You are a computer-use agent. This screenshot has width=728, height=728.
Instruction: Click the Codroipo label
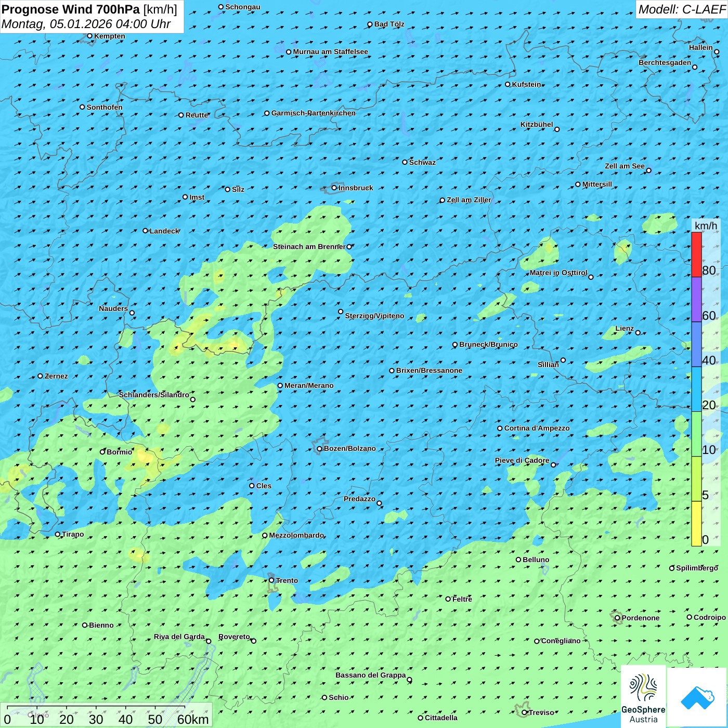coord(710,617)
